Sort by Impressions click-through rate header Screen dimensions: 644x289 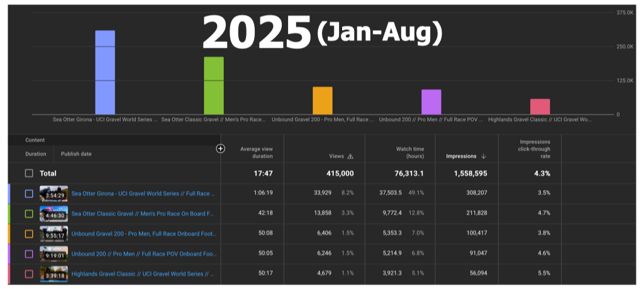tap(535, 149)
